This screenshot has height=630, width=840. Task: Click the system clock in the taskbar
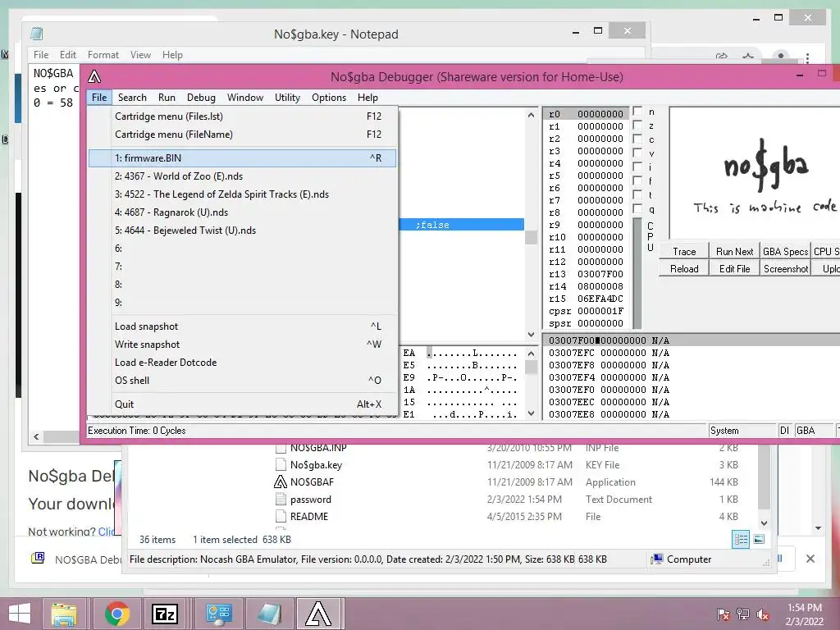pyautogui.click(x=804, y=614)
